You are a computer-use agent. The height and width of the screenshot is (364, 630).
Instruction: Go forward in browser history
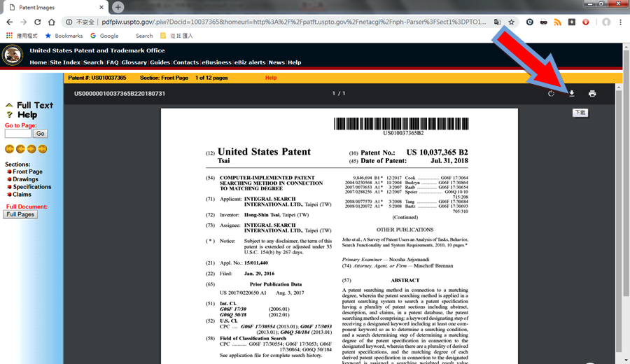[x=24, y=22]
